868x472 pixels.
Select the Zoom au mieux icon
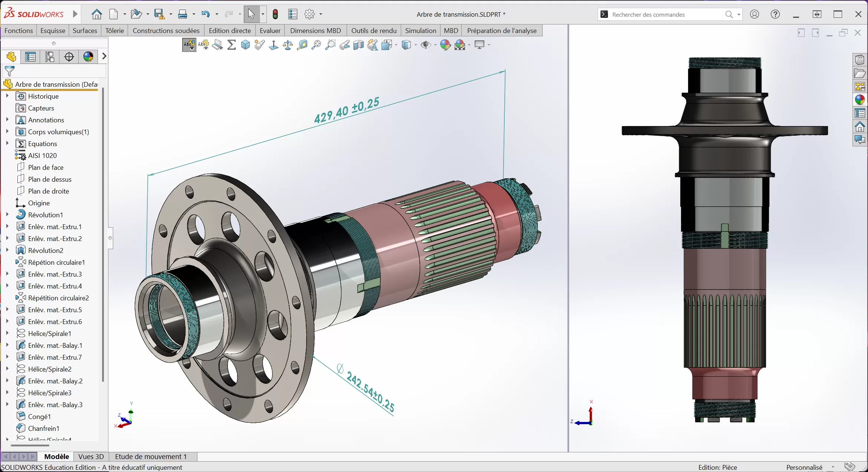point(317,45)
